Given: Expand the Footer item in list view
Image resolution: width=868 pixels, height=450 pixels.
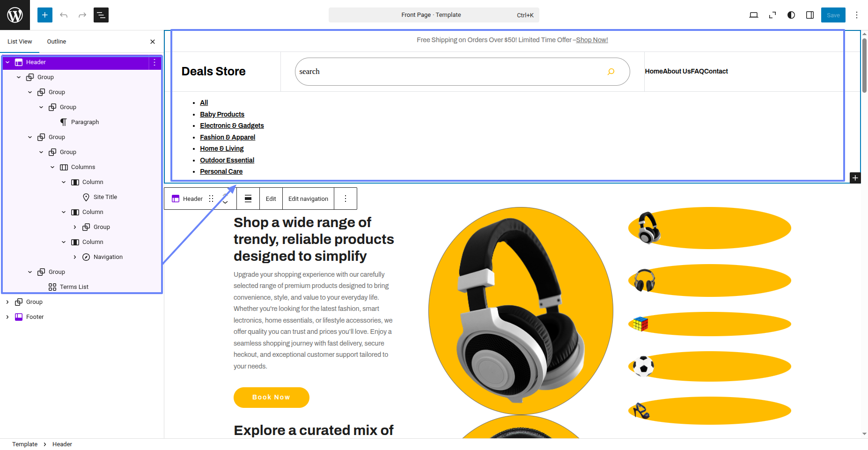Looking at the screenshot, I should pos(7,317).
